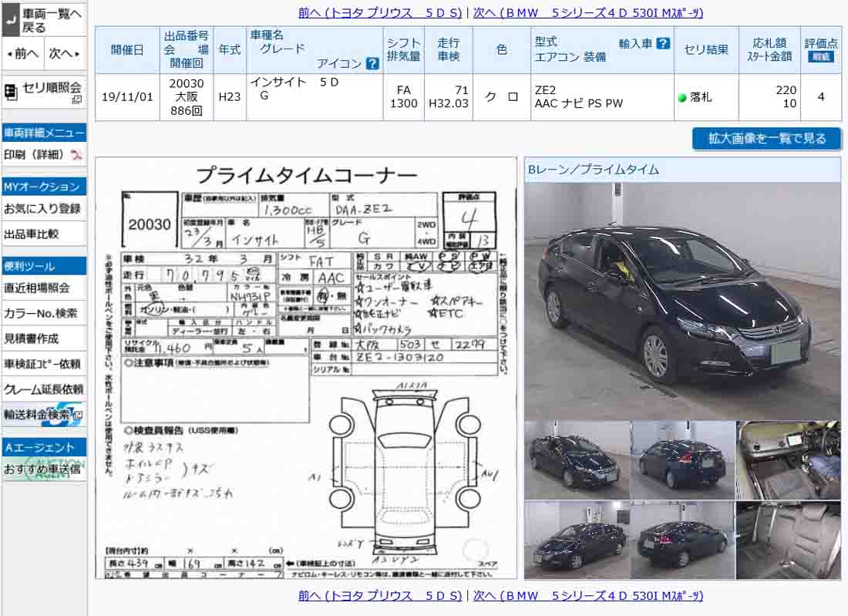Click the year cell H23
848x616 pixels.
pos(229,97)
